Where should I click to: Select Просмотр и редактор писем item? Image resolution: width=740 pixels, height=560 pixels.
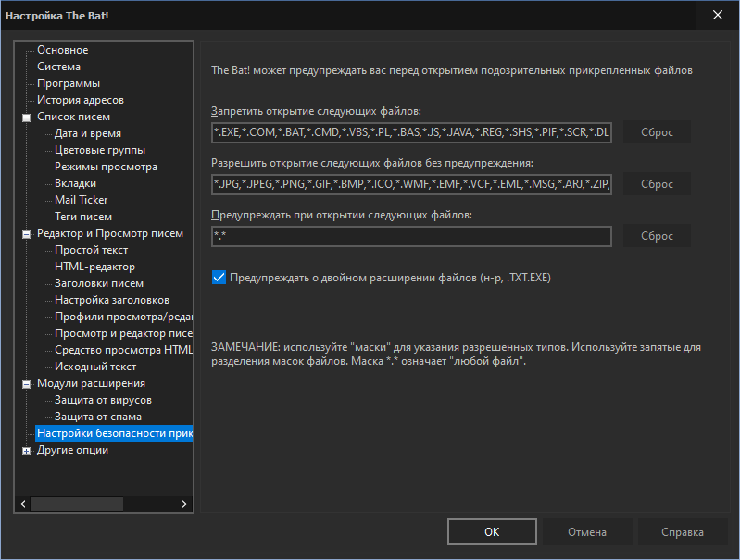pos(124,333)
